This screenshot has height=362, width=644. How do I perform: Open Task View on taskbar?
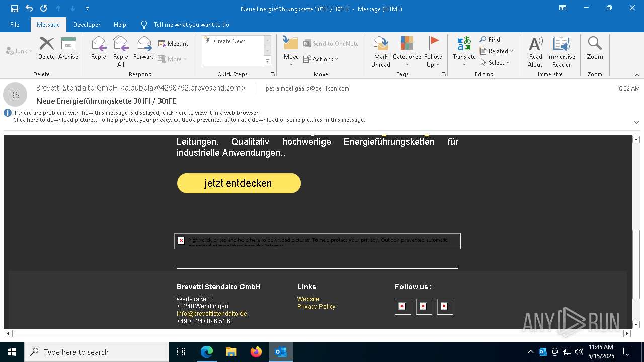pyautogui.click(x=181, y=352)
